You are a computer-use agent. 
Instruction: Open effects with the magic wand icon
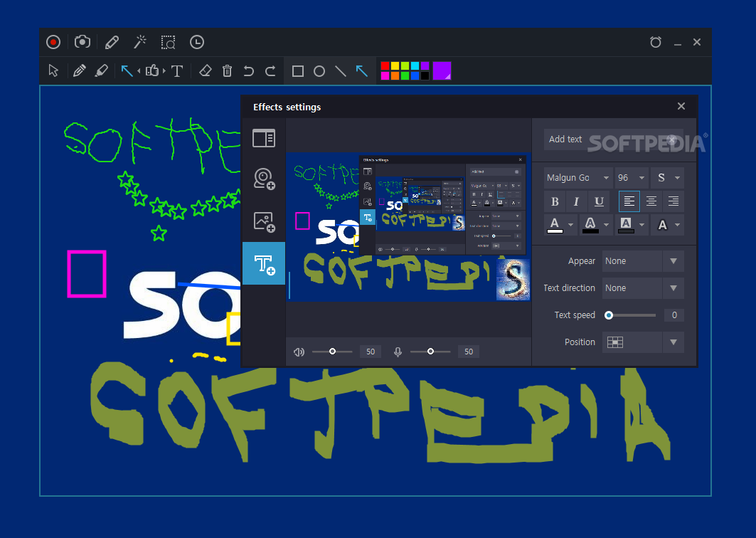[140, 42]
